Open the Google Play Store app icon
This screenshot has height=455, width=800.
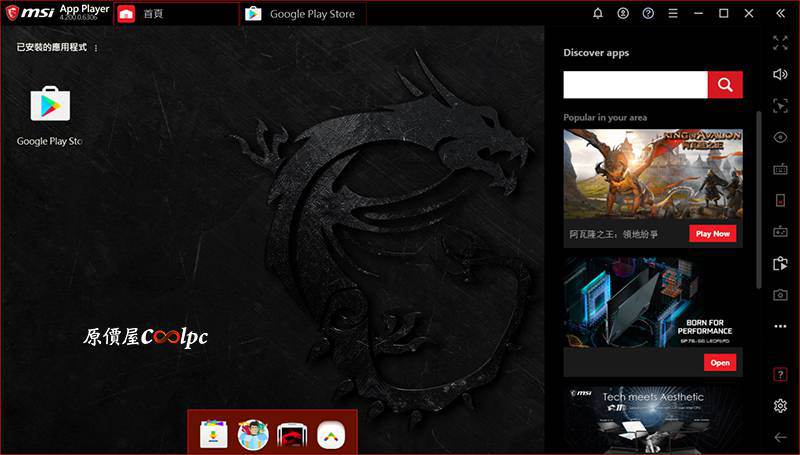tap(50, 104)
